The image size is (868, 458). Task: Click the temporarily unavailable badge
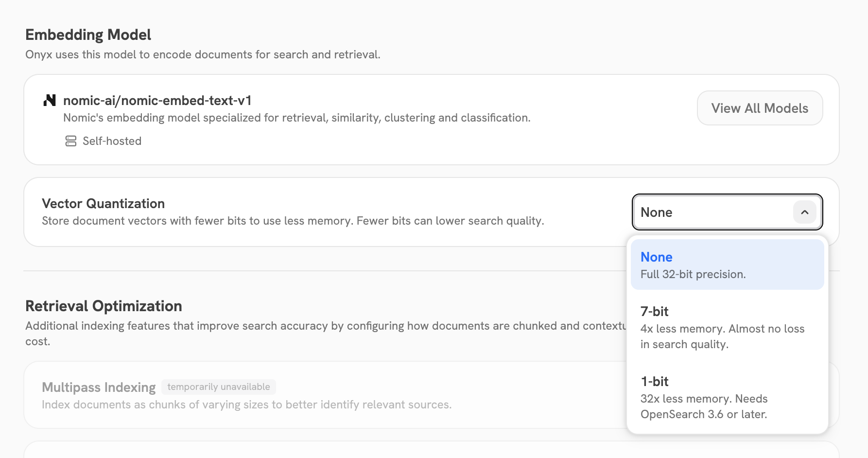point(219,387)
